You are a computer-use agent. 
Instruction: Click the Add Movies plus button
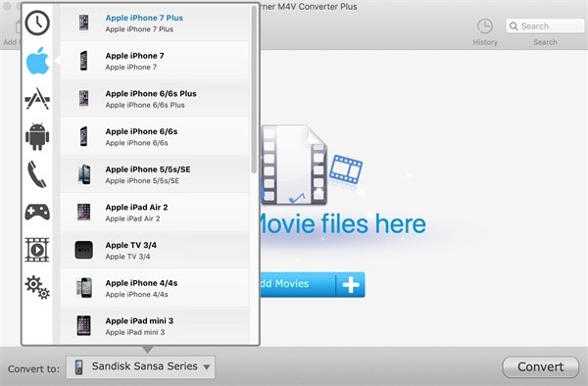click(351, 285)
